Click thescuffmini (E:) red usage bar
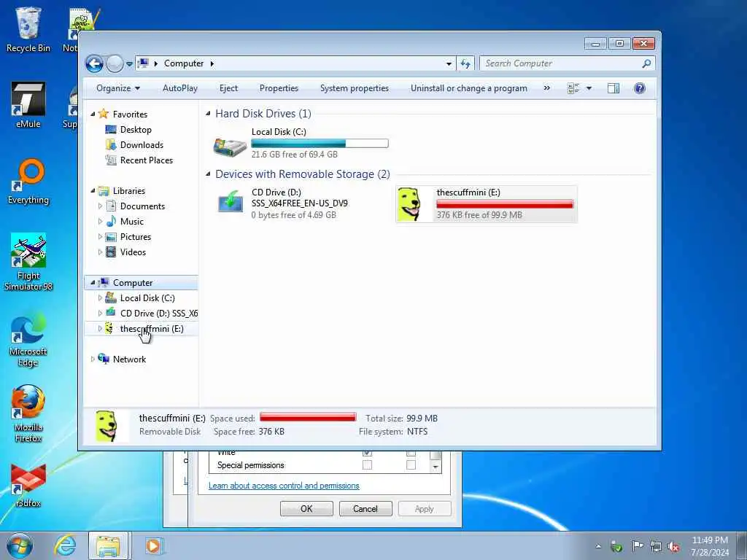The height and width of the screenshot is (560, 747). click(505, 204)
